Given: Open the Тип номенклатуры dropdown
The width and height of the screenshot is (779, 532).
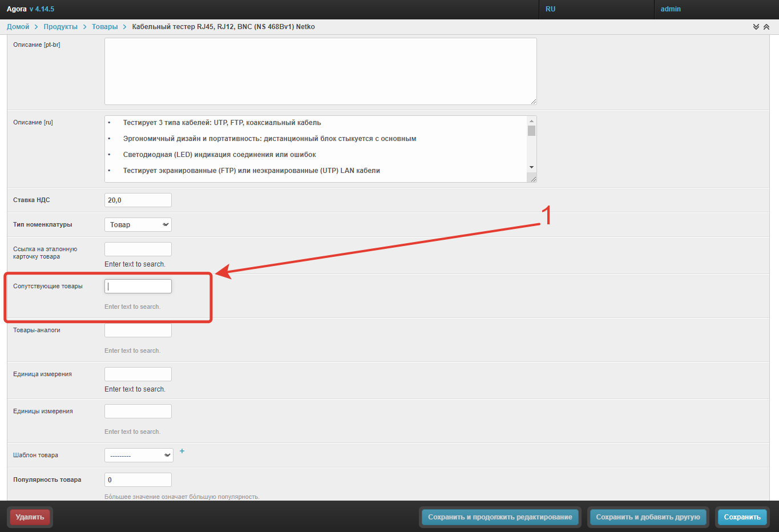Looking at the screenshot, I should [x=138, y=225].
